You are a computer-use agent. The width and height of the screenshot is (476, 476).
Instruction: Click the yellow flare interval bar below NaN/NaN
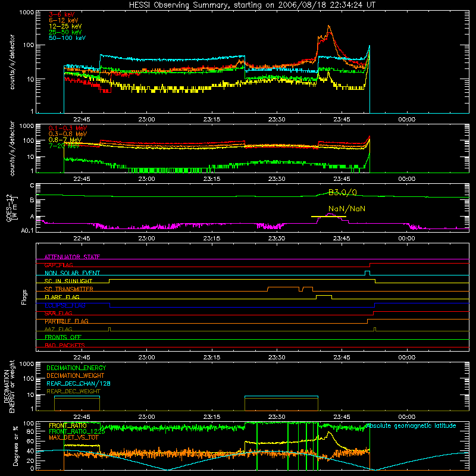(328, 217)
